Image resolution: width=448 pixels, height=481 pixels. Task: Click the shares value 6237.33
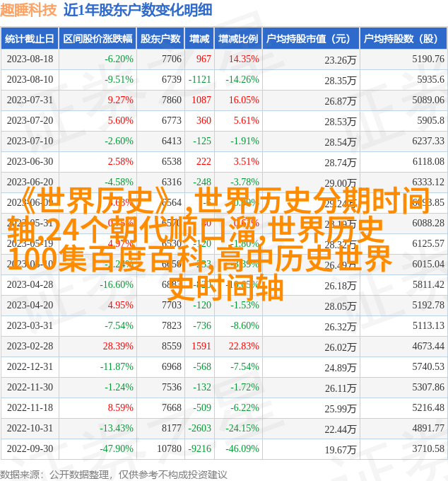[x=428, y=141]
